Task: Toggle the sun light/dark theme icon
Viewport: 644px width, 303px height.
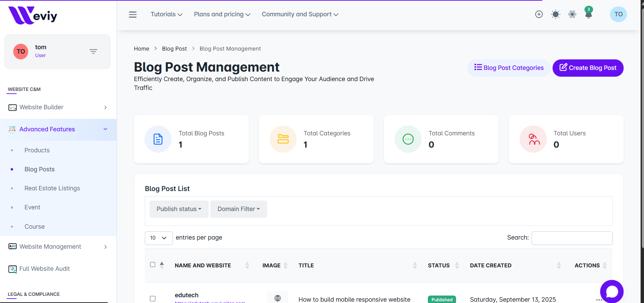Action: (x=555, y=14)
